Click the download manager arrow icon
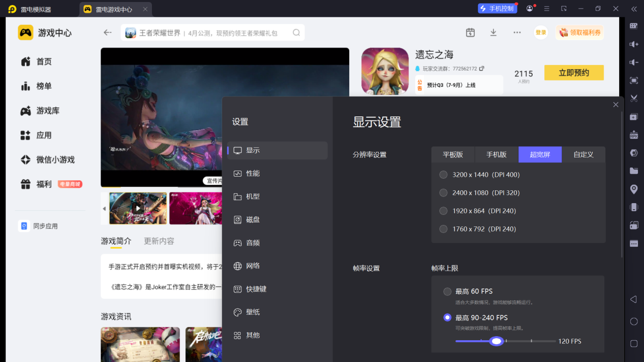 pos(493,32)
